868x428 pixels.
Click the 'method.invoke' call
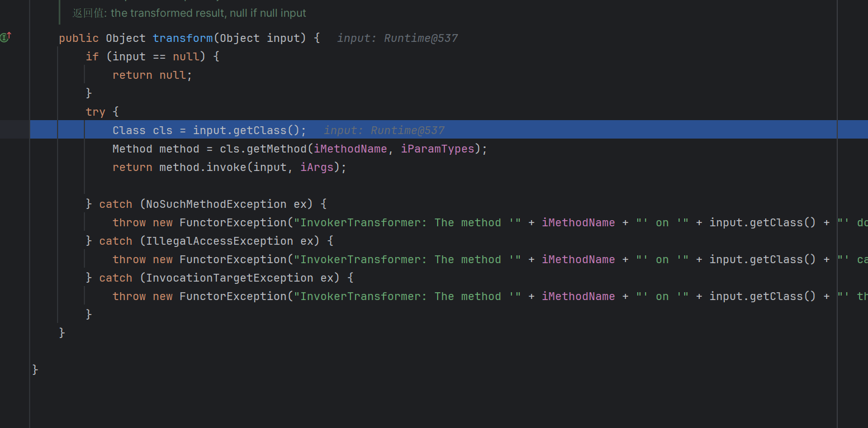click(203, 167)
